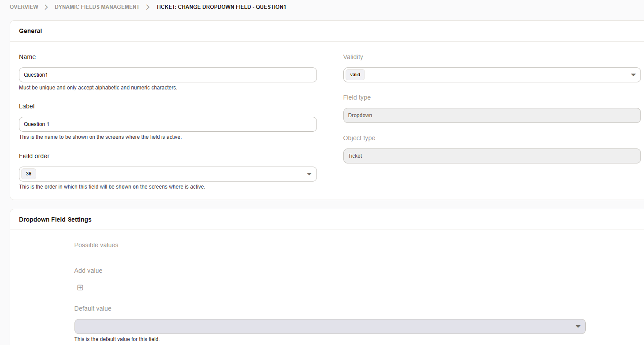Click the plus icon under Add value
This screenshot has height=345, width=644.
click(x=80, y=288)
